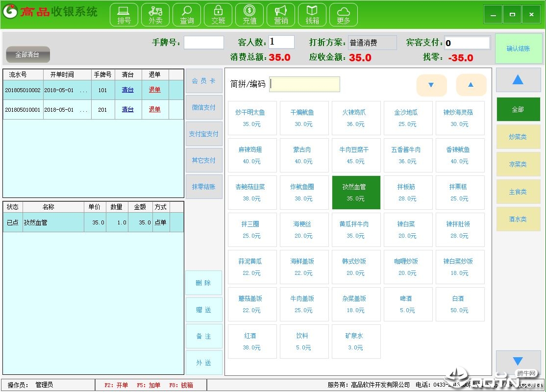Click 清台 link for table 101
The image size is (546, 392).
(x=127, y=90)
